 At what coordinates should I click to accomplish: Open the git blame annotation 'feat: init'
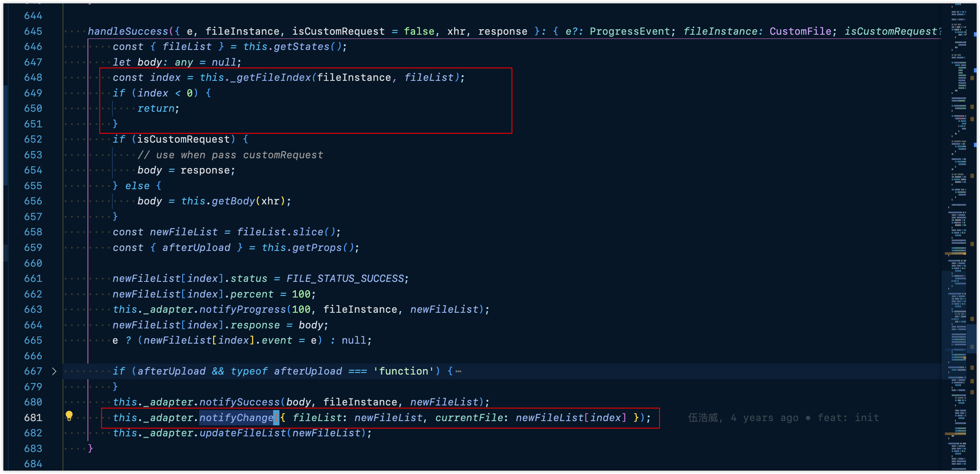[x=848, y=418]
